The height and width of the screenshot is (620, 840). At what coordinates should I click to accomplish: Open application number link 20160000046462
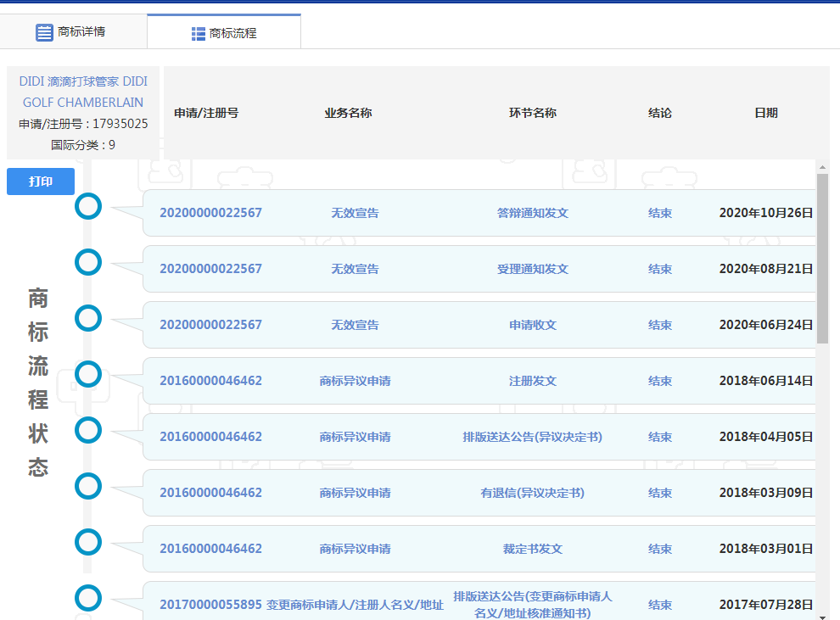(x=211, y=381)
